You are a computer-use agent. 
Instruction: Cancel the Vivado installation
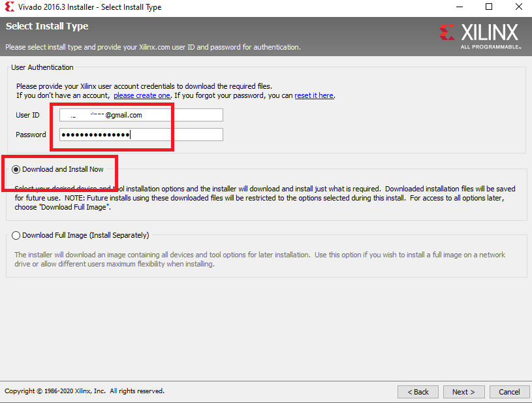point(509,392)
